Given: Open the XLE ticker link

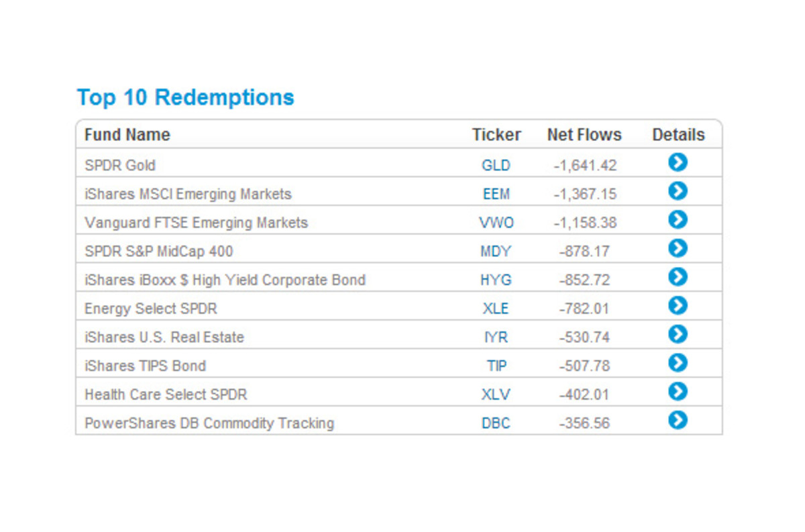Looking at the screenshot, I should click(496, 309).
